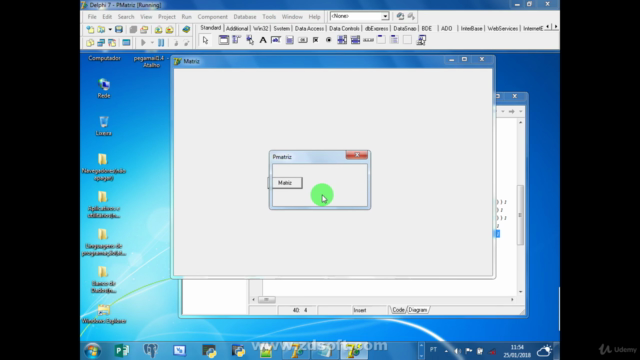640x360 pixels.
Task: Switch to the Win32 palette tab
Action: (x=260, y=28)
